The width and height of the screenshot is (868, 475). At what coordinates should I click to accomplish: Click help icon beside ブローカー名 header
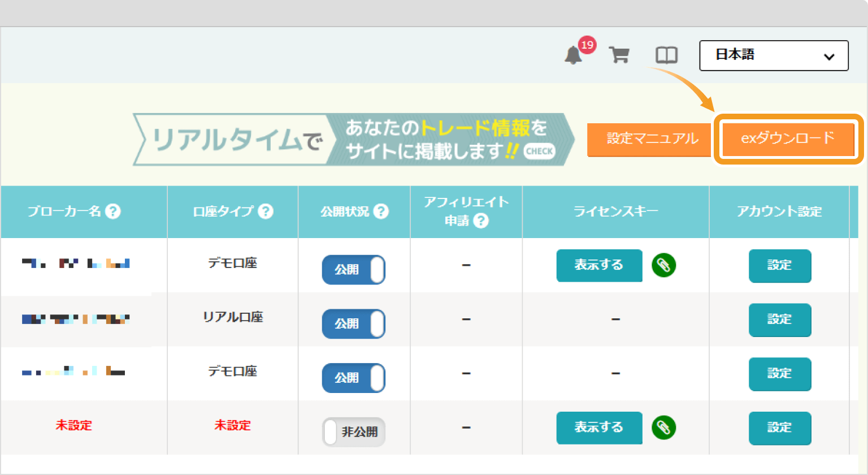click(114, 211)
